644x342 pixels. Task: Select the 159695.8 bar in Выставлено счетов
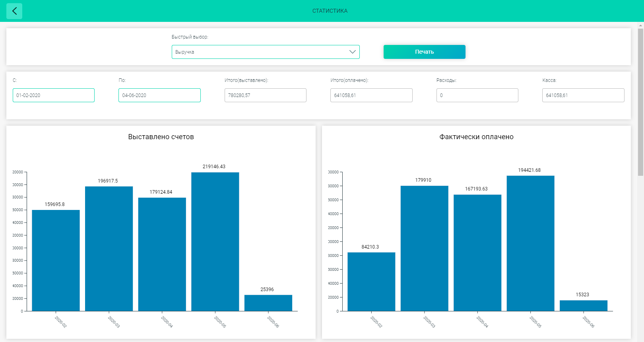point(56,260)
